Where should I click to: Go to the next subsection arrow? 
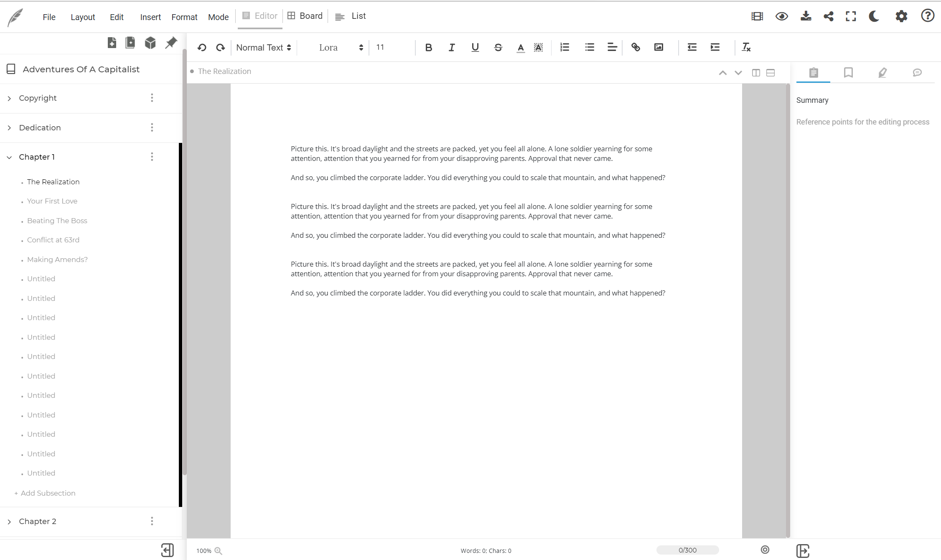(x=738, y=73)
